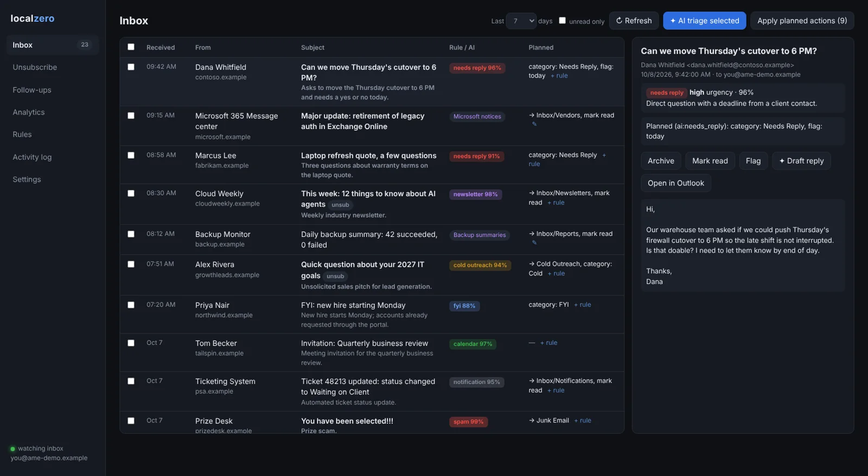Image resolution: width=868 pixels, height=476 pixels.
Task: Click the Backup summaries rule badge
Action: (480, 235)
